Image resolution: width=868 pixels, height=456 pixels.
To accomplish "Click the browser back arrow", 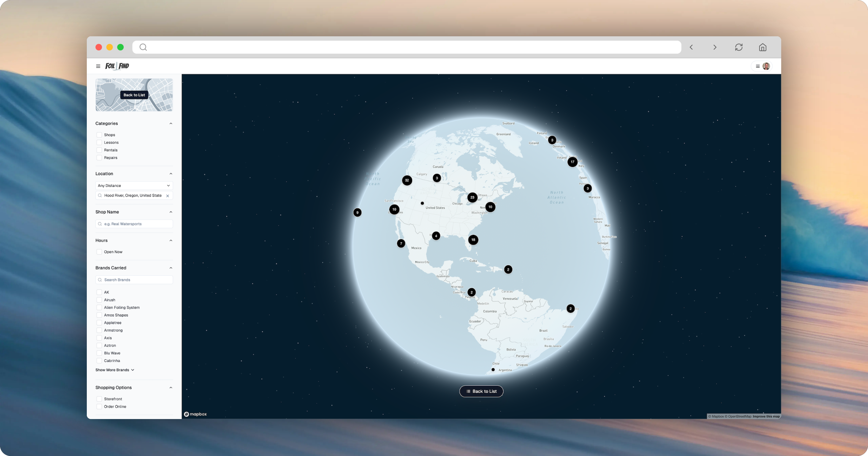I will pyautogui.click(x=691, y=47).
